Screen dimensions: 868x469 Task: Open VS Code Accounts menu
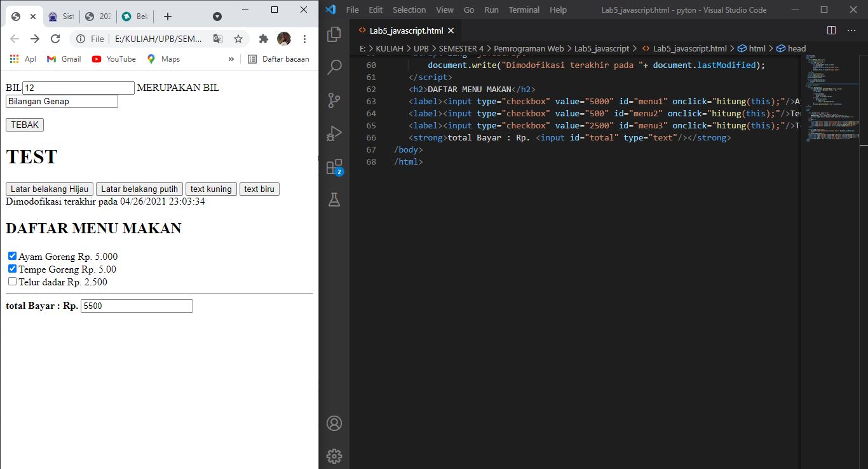point(334,423)
